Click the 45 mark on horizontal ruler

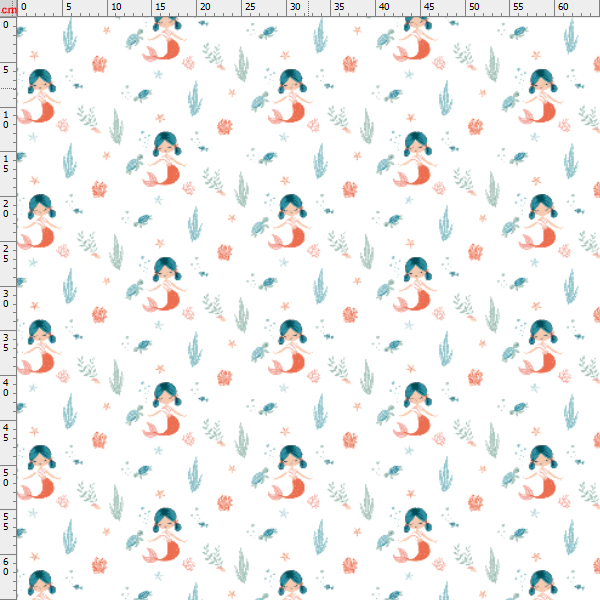(429, 7)
